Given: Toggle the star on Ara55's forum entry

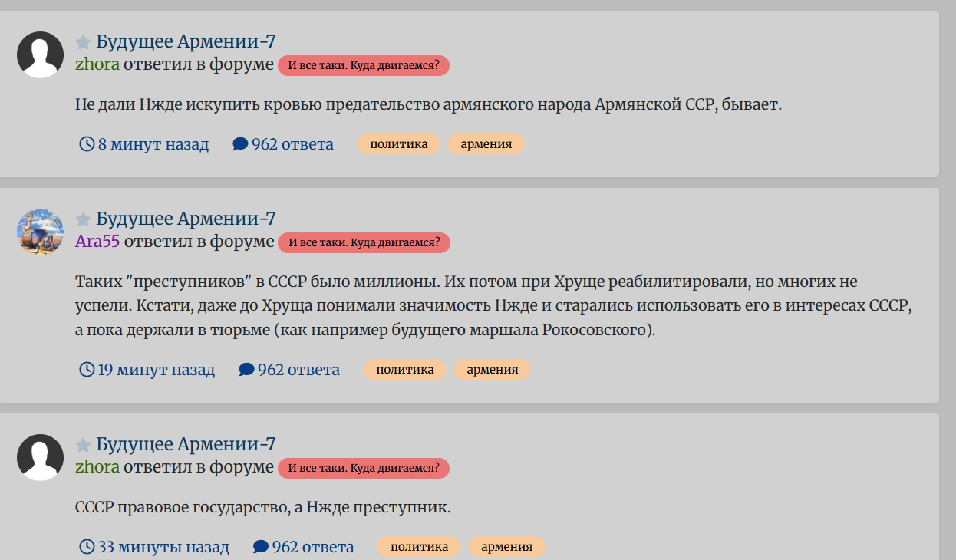Looking at the screenshot, I should click(84, 218).
